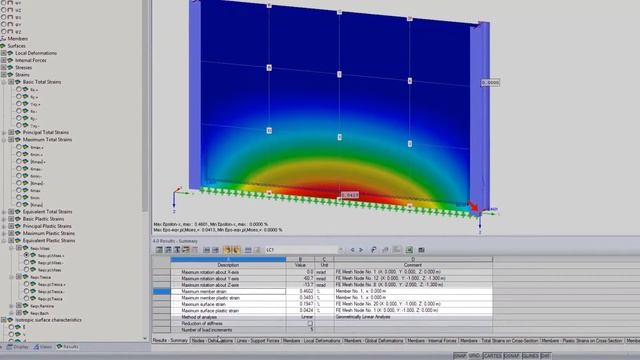Click the Members icon in navigator tree
This screenshot has width=640, height=360.
pos(3,39)
